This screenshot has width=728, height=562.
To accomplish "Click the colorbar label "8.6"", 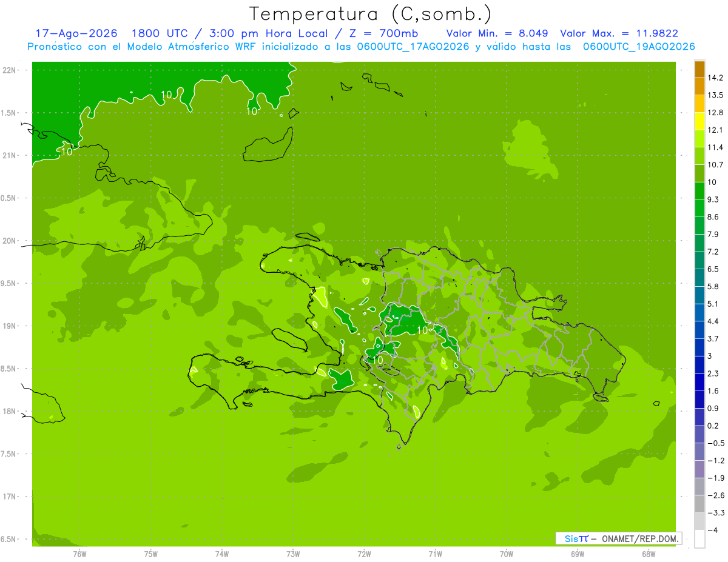I will click(x=713, y=217).
